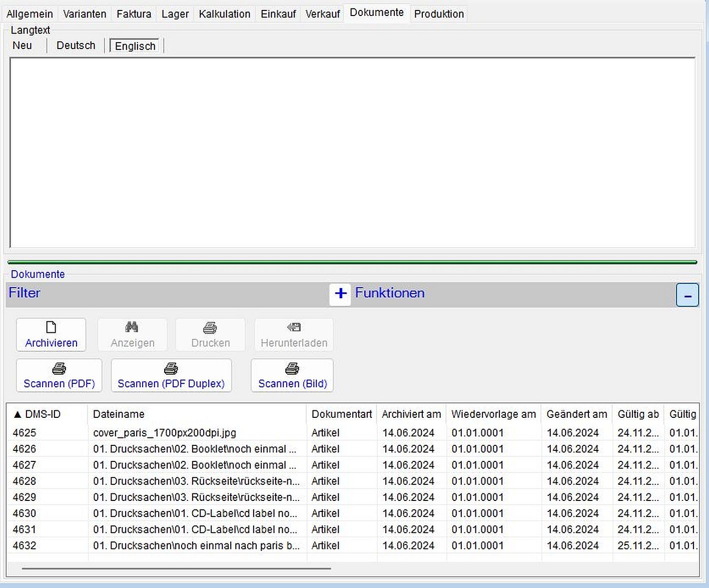Sort by DMS-ID column header

47,414
